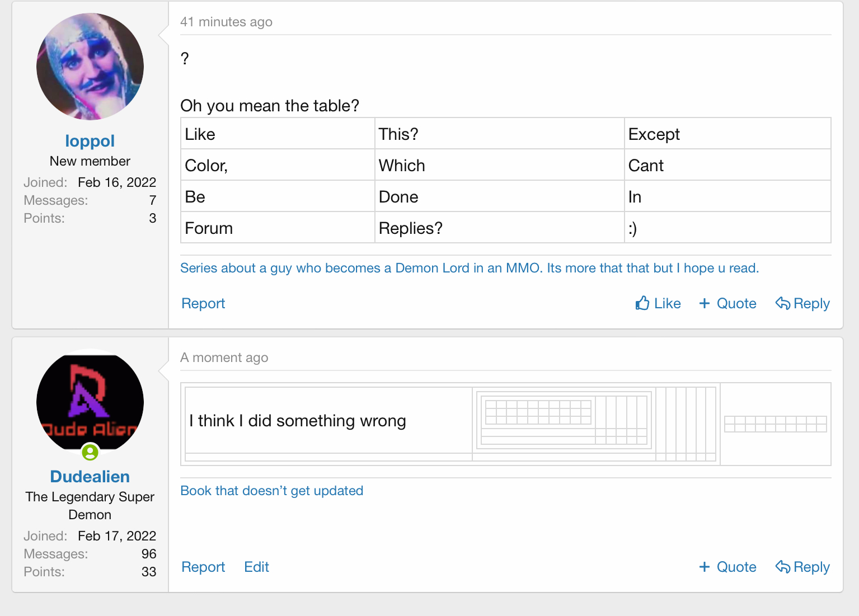Screen dimensions: 859x616
Task: Click 'I think I did something wrong' cell
Action: pos(298,421)
